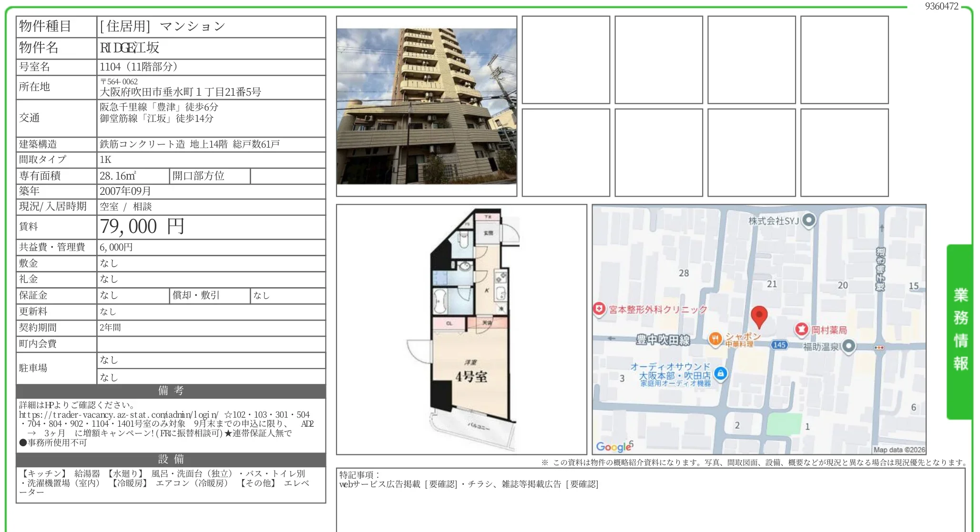Select the 保証金 value なし
The height and width of the screenshot is (532, 980).
[x=109, y=296]
